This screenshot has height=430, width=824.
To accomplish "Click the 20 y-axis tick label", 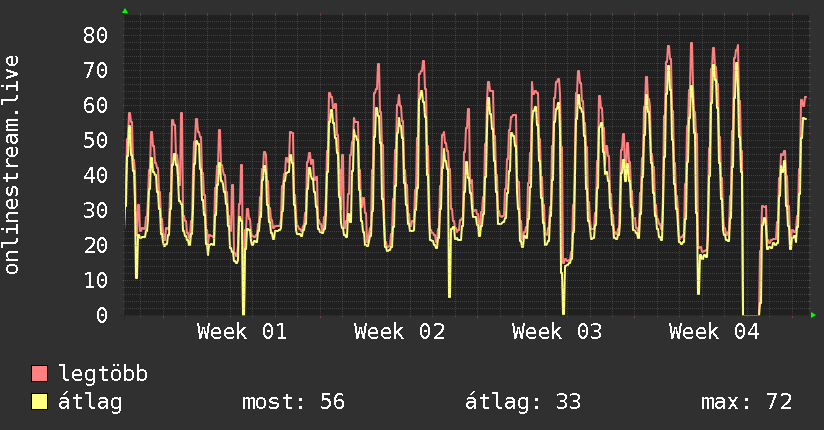I will [x=96, y=245].
